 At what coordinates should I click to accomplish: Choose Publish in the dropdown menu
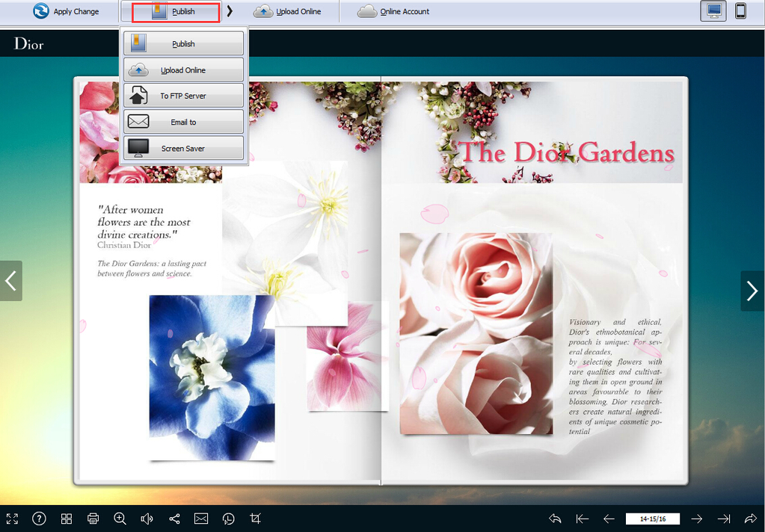click(183, 43)
